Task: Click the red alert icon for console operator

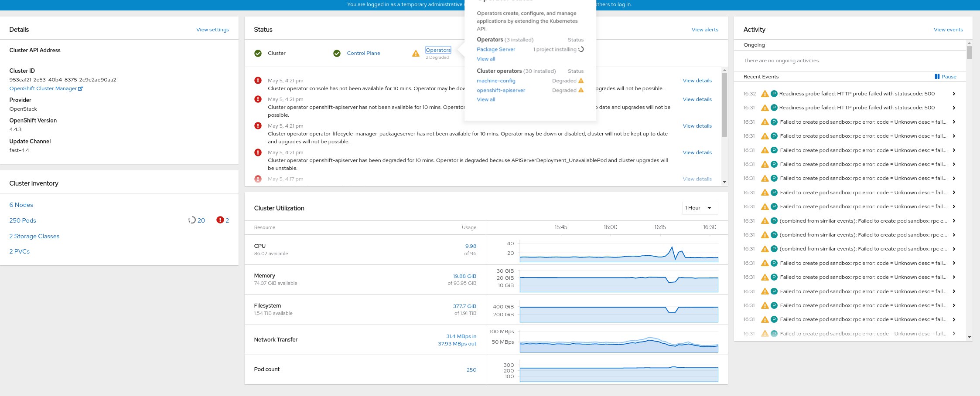Action: pyautogui.click(x=258, y=81)
